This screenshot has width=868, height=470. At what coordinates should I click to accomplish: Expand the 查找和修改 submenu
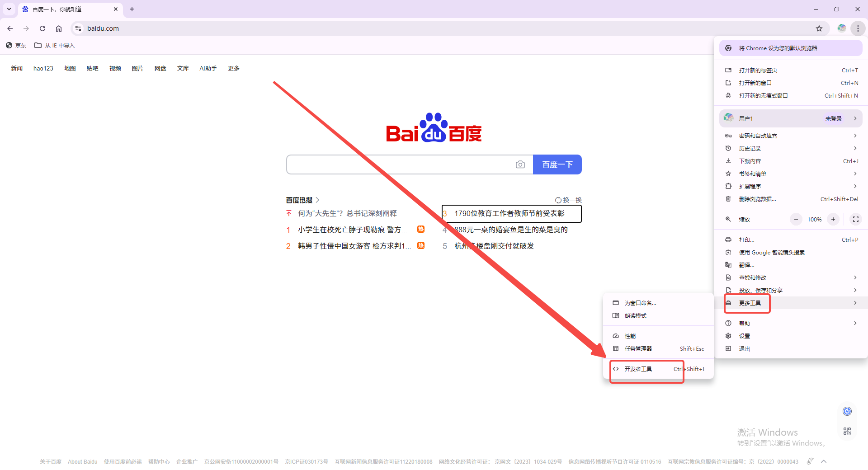(x=791, y=277)
